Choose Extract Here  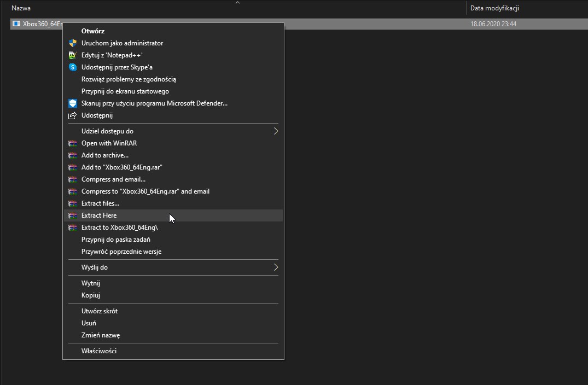(173, 215)
